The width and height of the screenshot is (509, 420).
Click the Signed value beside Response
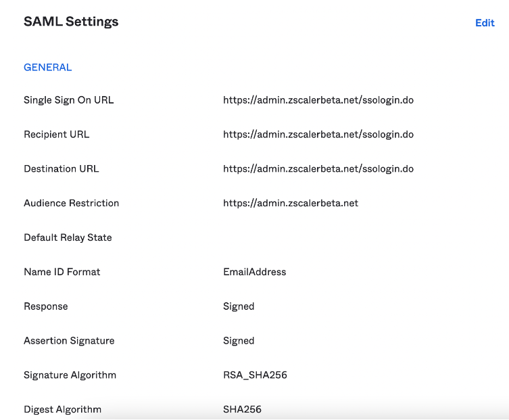pyautogui.click(x=239, y=306)
